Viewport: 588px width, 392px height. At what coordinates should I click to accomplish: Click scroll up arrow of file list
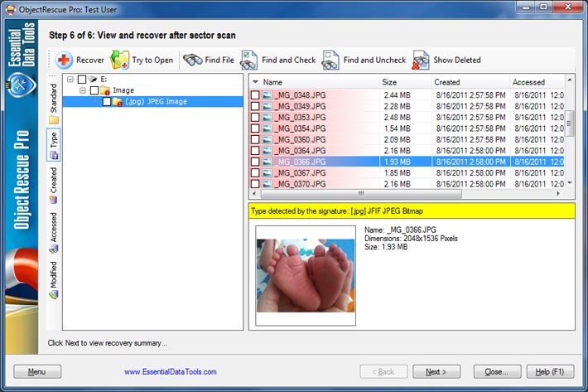click(569, 80)
